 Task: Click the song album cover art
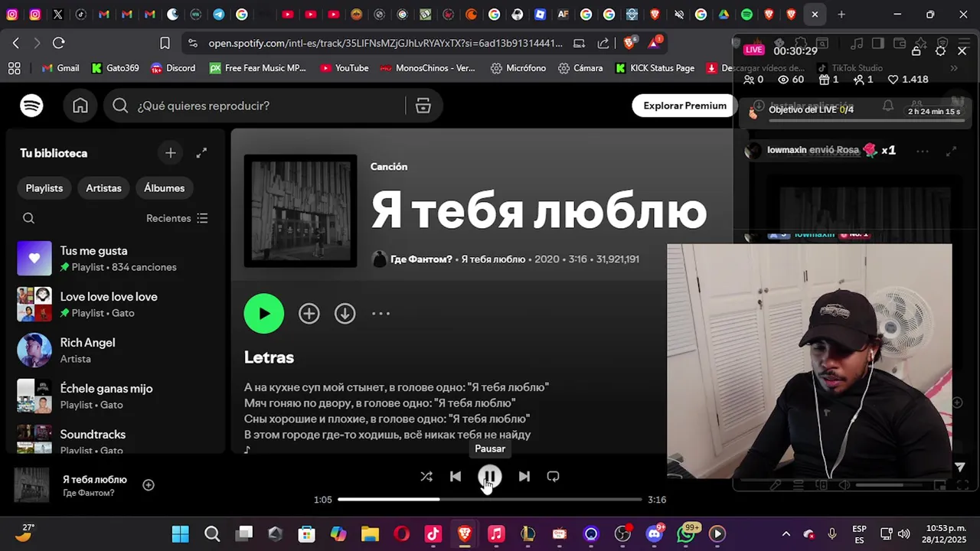click(300, 210)
